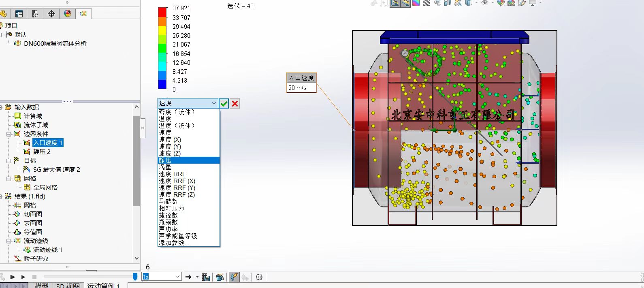Collapse the 网格 tree node

click(x=9, y=179)
